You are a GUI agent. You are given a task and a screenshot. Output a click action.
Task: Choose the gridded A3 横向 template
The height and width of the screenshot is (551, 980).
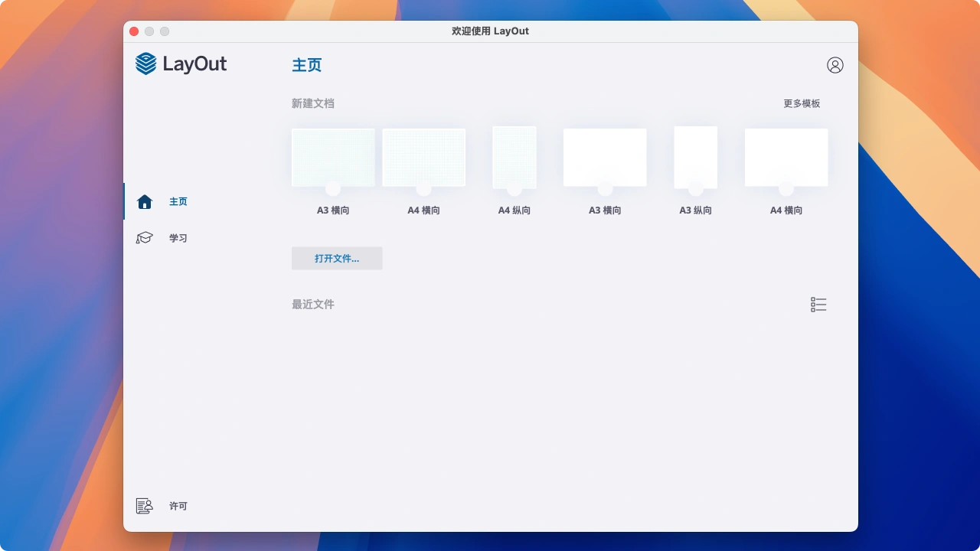click(333, 158)
